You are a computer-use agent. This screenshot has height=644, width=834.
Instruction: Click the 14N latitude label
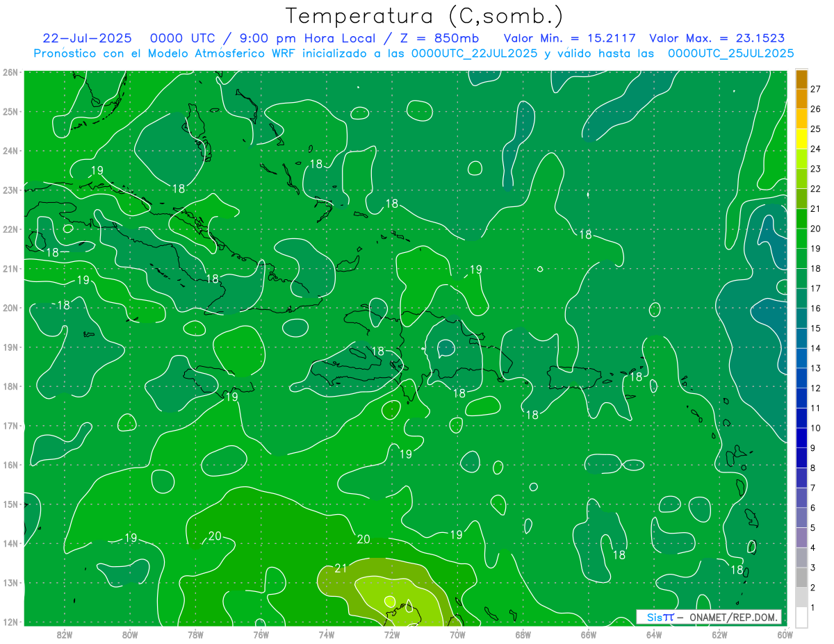point(10,543)
